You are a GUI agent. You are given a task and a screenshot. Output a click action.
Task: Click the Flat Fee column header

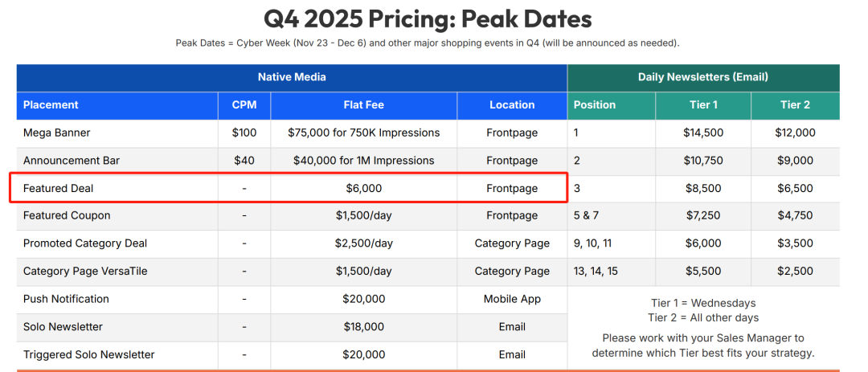(x=363, y=104)
